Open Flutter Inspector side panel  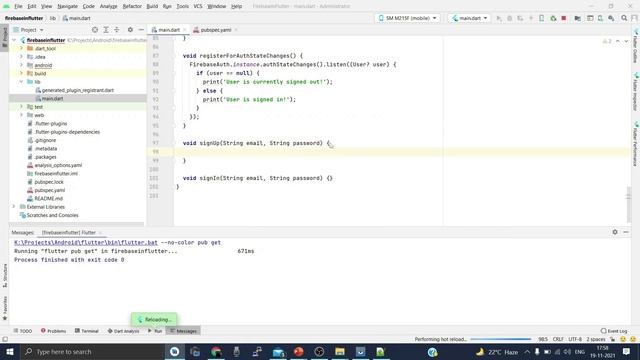pos(636,92)
